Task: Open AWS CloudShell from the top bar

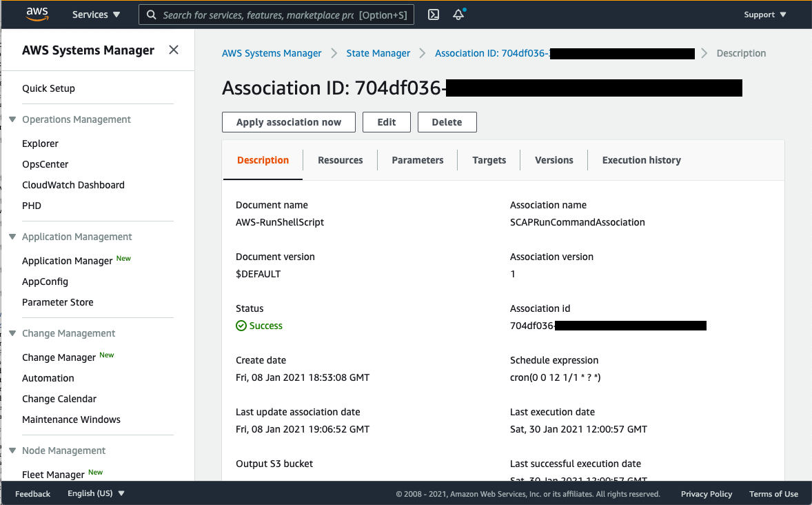Action: click(x=433, y=14)
